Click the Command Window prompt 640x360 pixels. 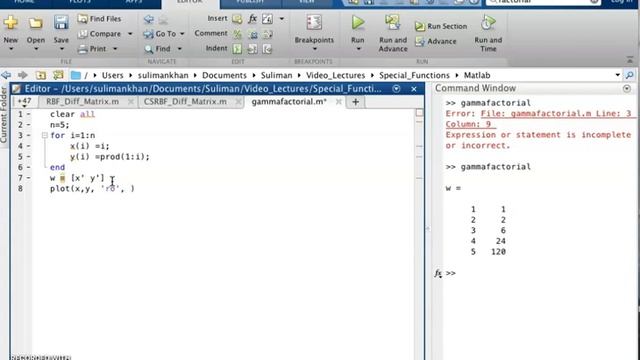pos(451,273)
